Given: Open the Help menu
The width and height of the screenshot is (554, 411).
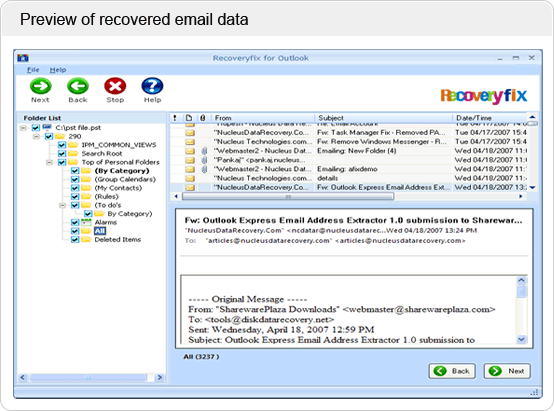Looking at the screenshot, I should pos(58,70).
